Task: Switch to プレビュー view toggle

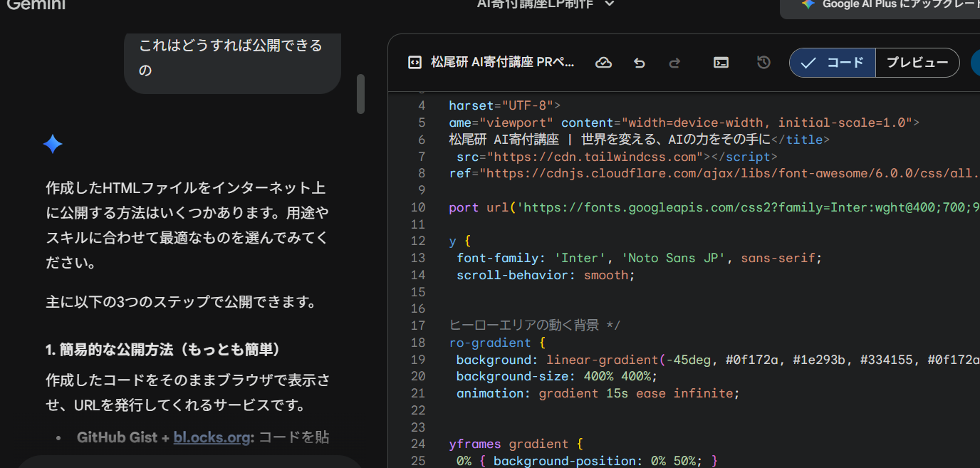Action: (x=917, y=63)
